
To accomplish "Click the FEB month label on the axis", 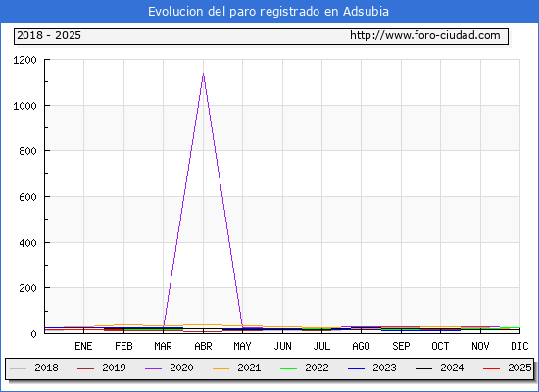I will click(123, 346).
